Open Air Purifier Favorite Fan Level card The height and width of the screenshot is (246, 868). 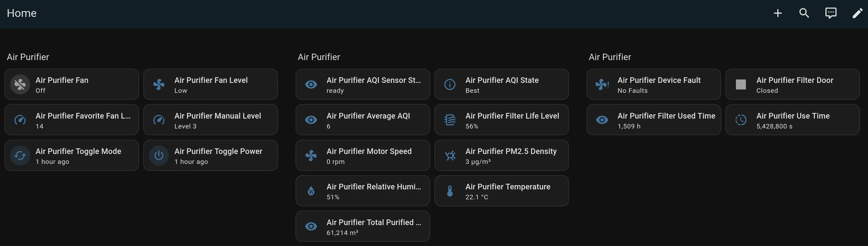coord(72,120)
